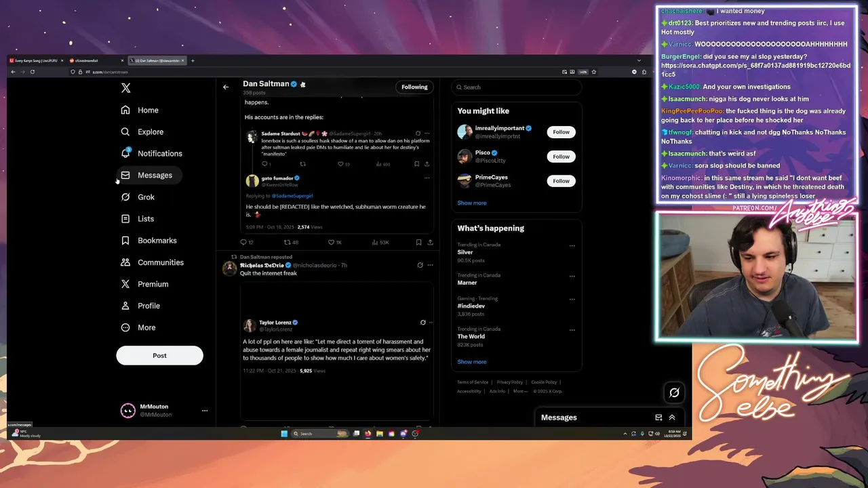Open a new browser tab
Image resolution: width=868 pixels, height=488 pixels.
click(193, 61)
